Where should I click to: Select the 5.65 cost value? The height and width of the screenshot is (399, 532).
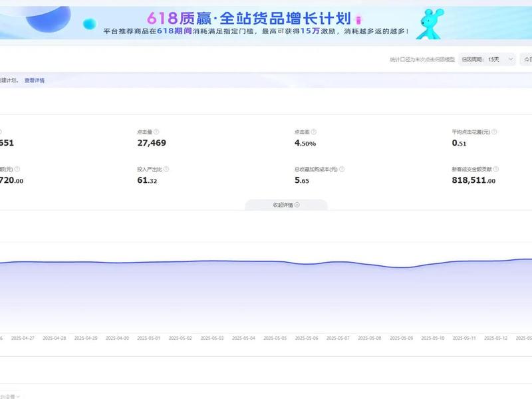tap(302, 180)
